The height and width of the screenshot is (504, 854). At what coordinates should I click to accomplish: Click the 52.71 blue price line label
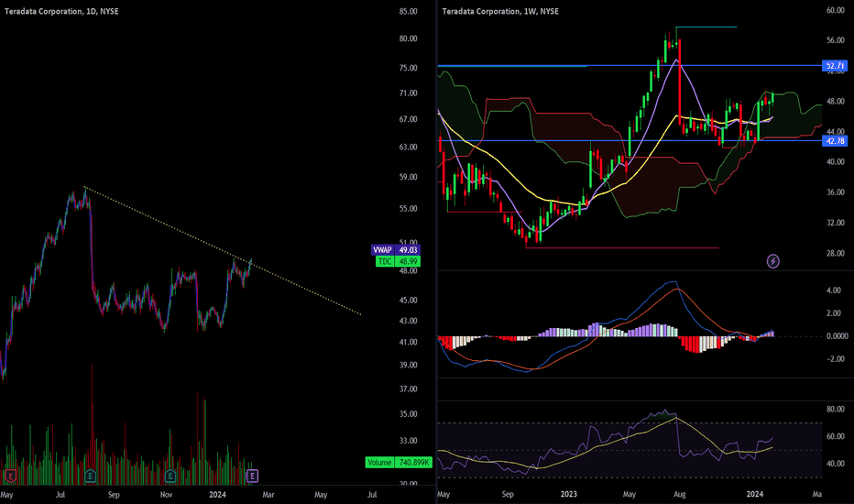coord(835,66)
